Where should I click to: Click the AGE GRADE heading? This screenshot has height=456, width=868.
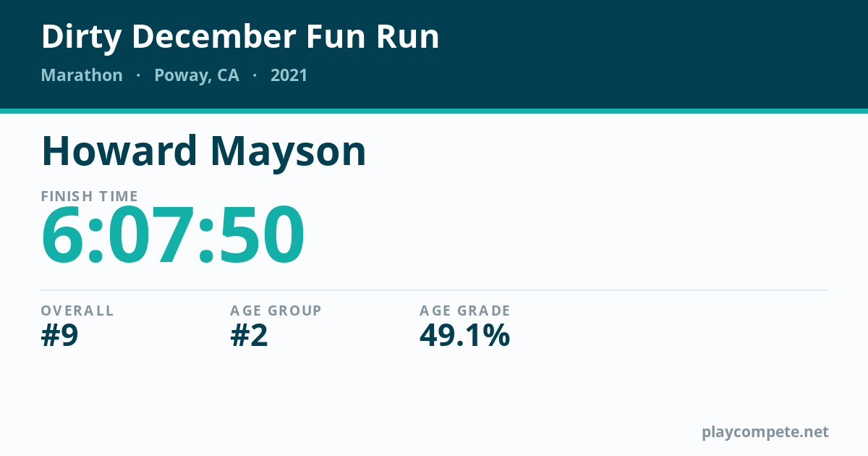pos(465,311)
